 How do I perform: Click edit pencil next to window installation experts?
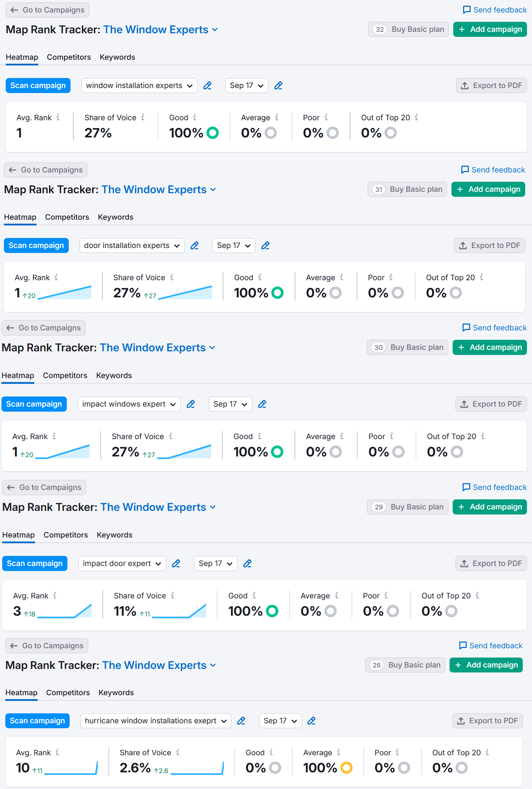(207, 86)
